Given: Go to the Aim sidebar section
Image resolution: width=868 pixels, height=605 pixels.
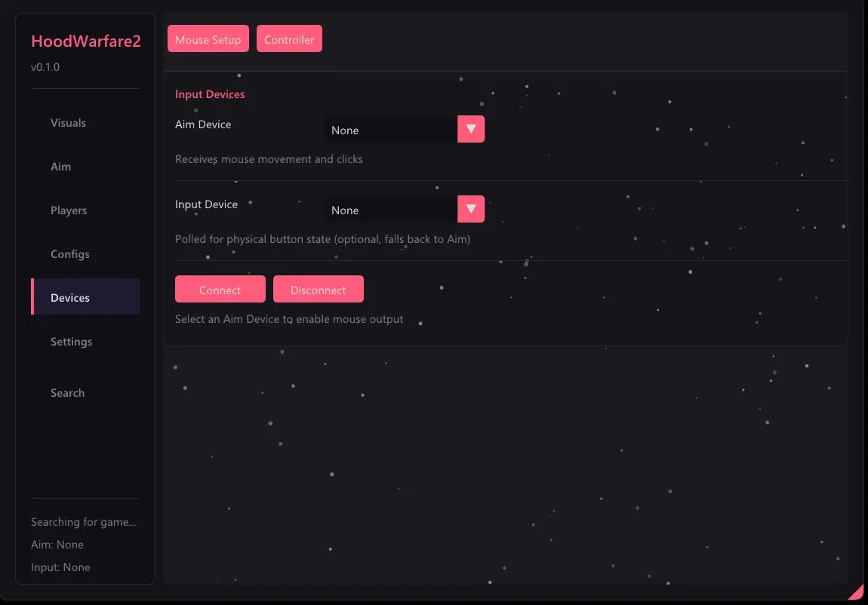Looking at the screenshot, I should pyautogui.click(x=85, y=167).
